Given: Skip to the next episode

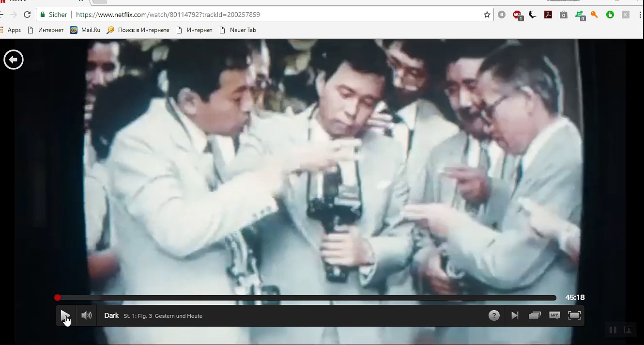Looking at the screenshot, I should (x=515, y=316).
